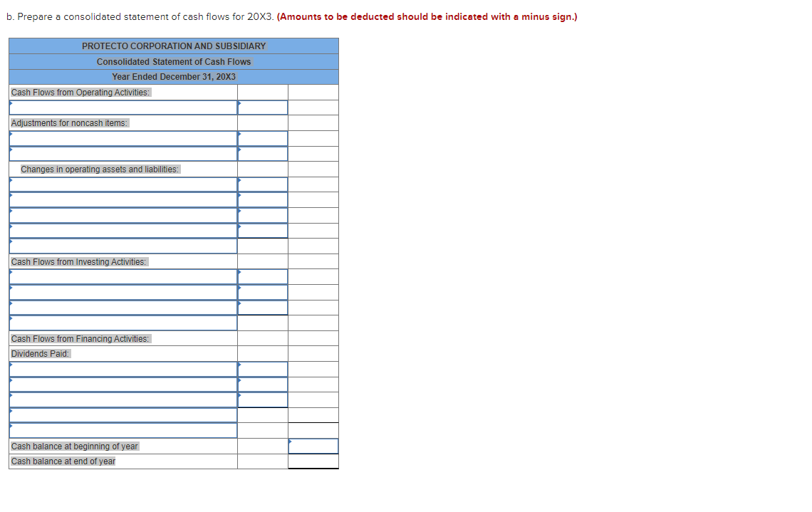
Task: Open second dropdown under Changes in operating assets
Action: tap(123, 200)
